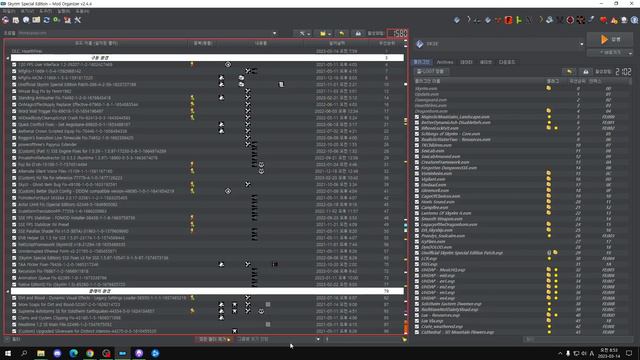Open File Explorer from taskbar
The image size is (640, 360).
pyautogui.click(x=40, y=353)
